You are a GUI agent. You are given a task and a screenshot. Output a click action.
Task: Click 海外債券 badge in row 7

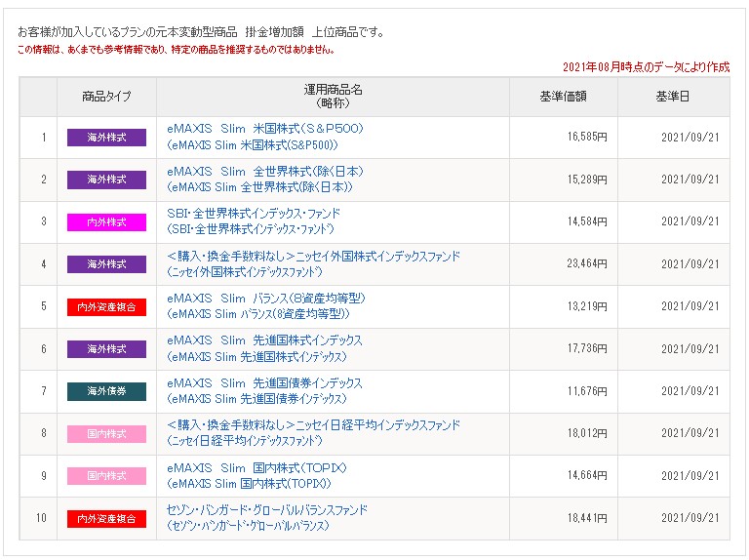point(106,392)
